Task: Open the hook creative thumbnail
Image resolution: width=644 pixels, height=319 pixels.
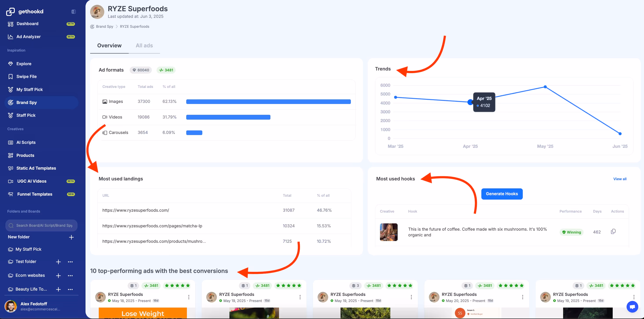Action: point(389,232)
